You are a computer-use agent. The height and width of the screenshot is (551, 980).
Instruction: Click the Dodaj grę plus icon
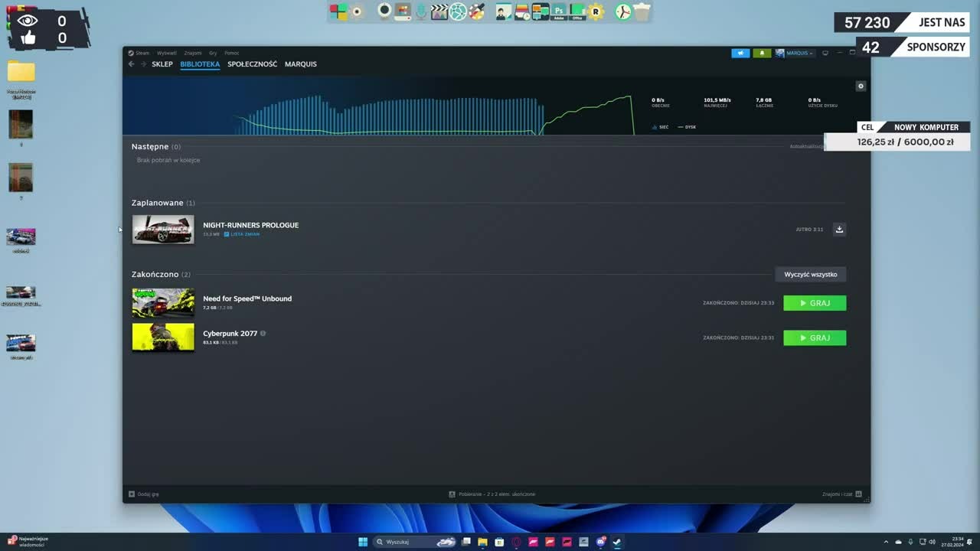coord(132,494)
